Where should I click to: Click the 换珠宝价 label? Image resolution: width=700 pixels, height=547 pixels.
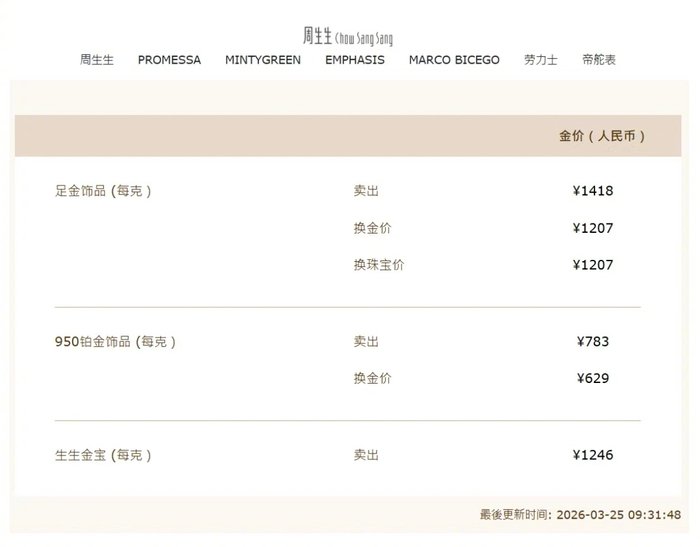coord(379,265)
